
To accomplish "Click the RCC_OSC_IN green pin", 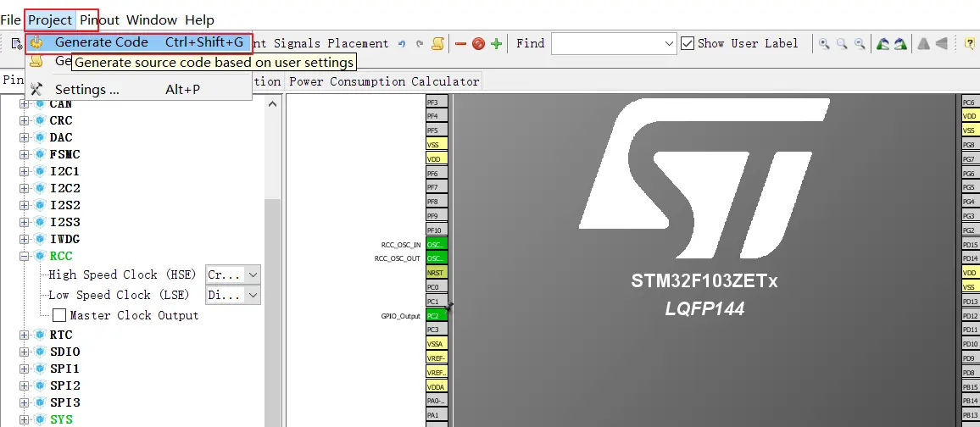I will coord(437,244).
